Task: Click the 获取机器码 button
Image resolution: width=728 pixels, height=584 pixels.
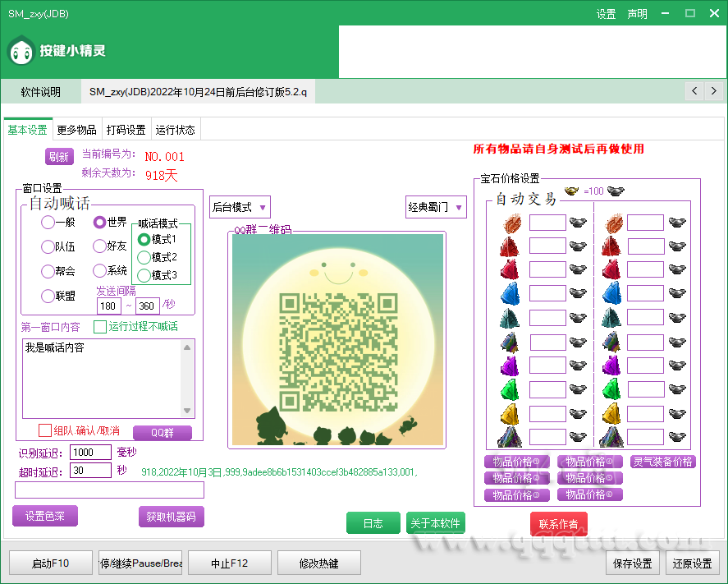Action: [x=172, y=517]
